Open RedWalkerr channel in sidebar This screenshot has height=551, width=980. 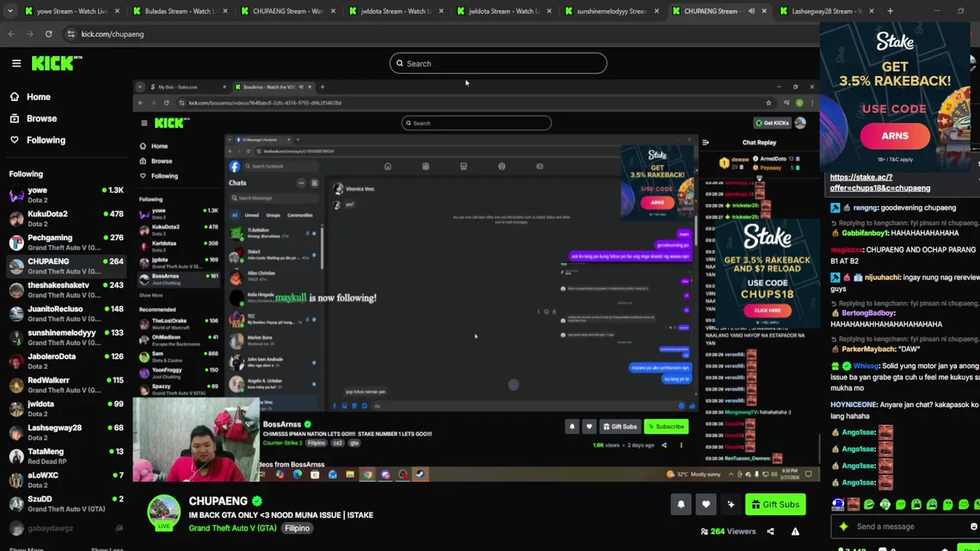click(x=66, y=384)
